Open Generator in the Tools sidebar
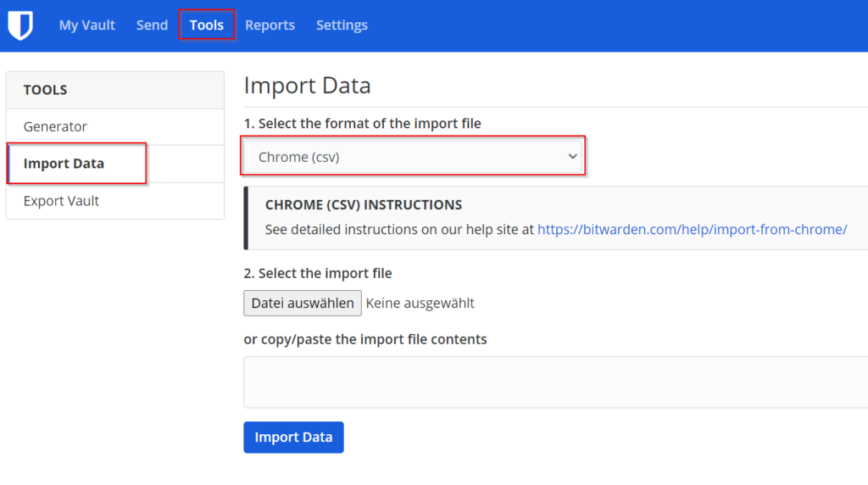This screenshot has width=868, height=485. coord(55,126)
